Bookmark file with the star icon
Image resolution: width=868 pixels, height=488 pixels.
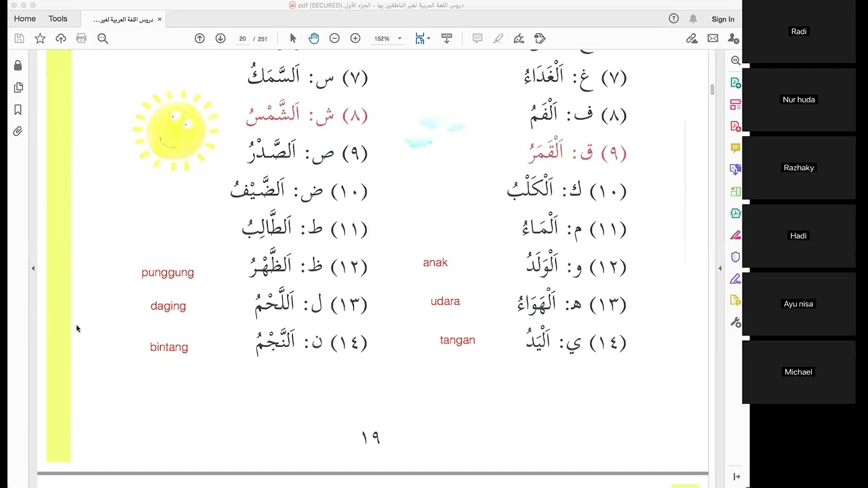40,39
